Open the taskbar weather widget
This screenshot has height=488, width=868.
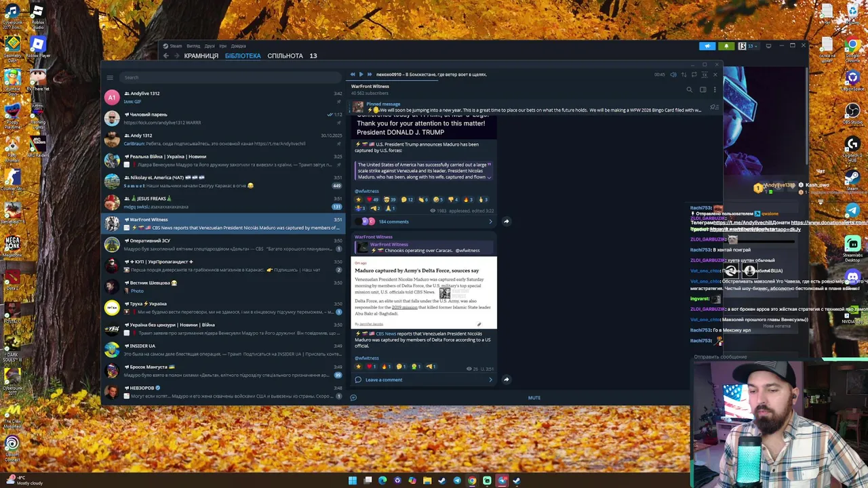point(24,481)
